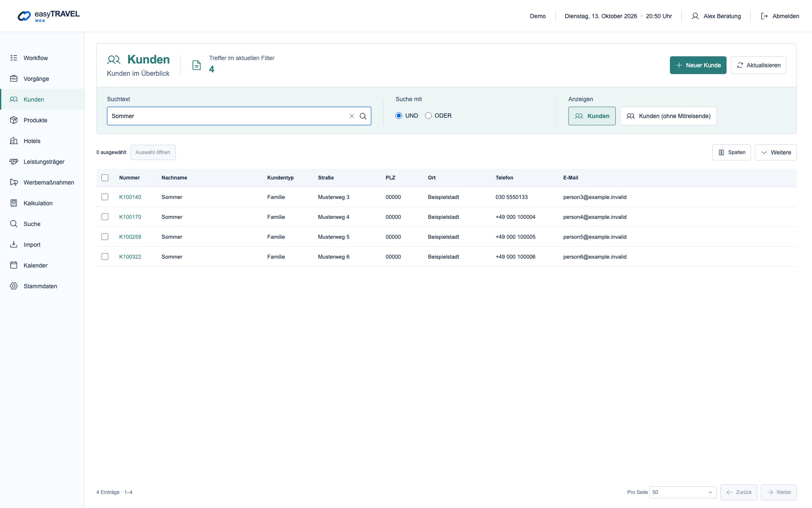
Task: Click email person4@example.invalid
Action: (595, 217)
